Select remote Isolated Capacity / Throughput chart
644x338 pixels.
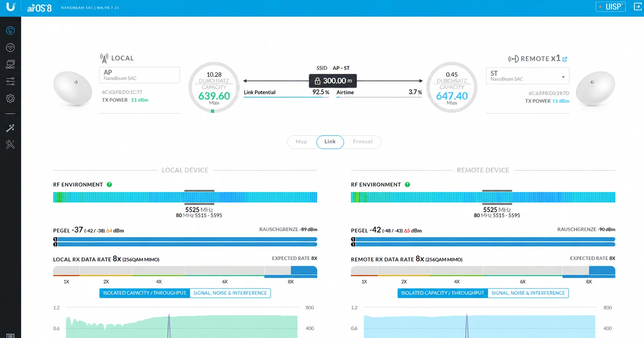(x=443, y=293)
